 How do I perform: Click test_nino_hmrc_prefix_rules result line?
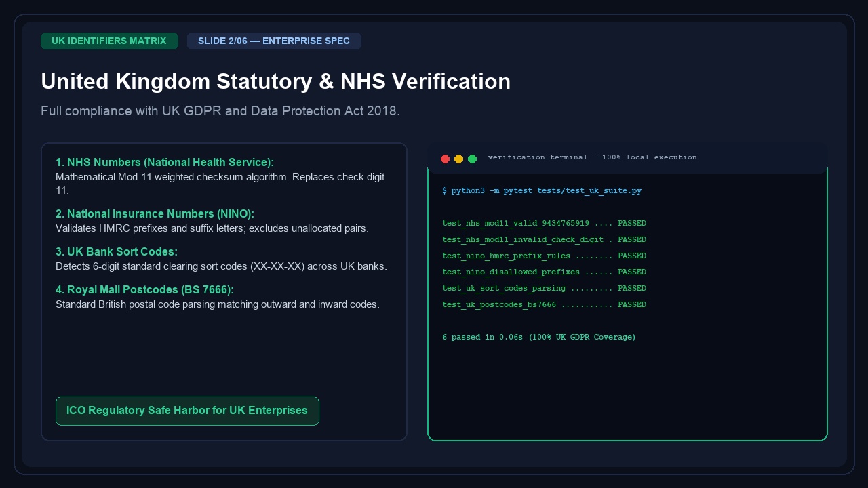tap(544, 256)
